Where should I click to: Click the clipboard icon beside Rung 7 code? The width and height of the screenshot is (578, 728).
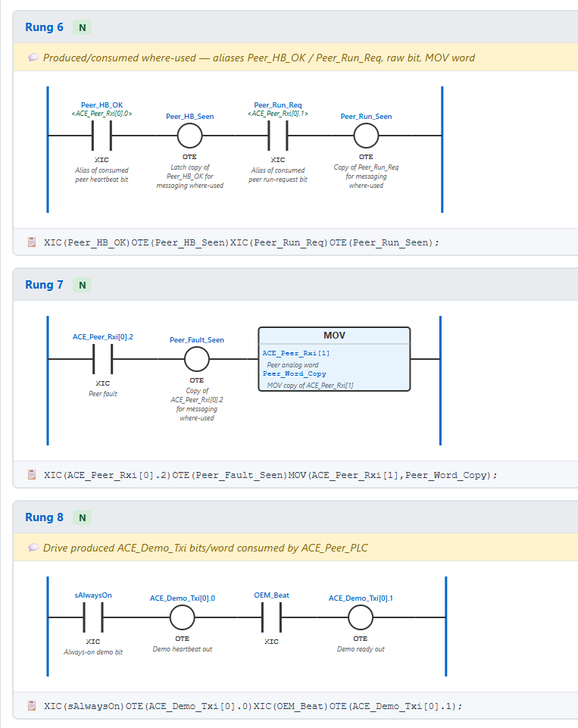[x=32, y=474]
